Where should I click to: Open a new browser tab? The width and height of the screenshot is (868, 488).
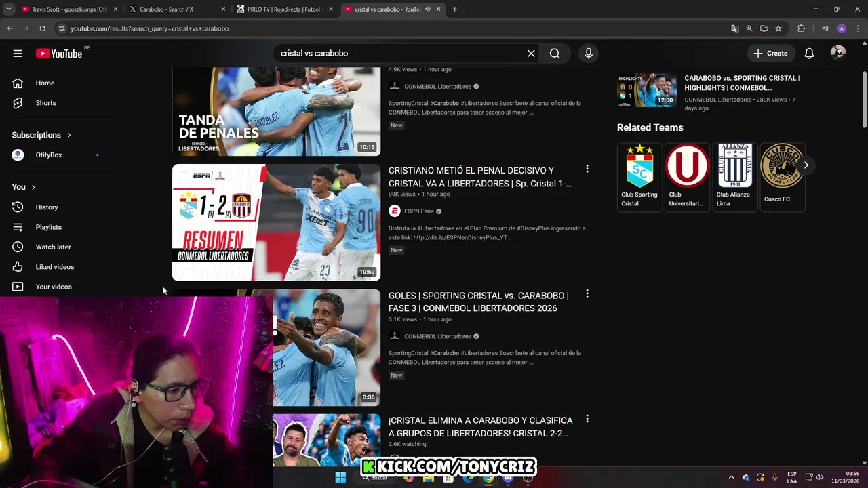point(454,9)
